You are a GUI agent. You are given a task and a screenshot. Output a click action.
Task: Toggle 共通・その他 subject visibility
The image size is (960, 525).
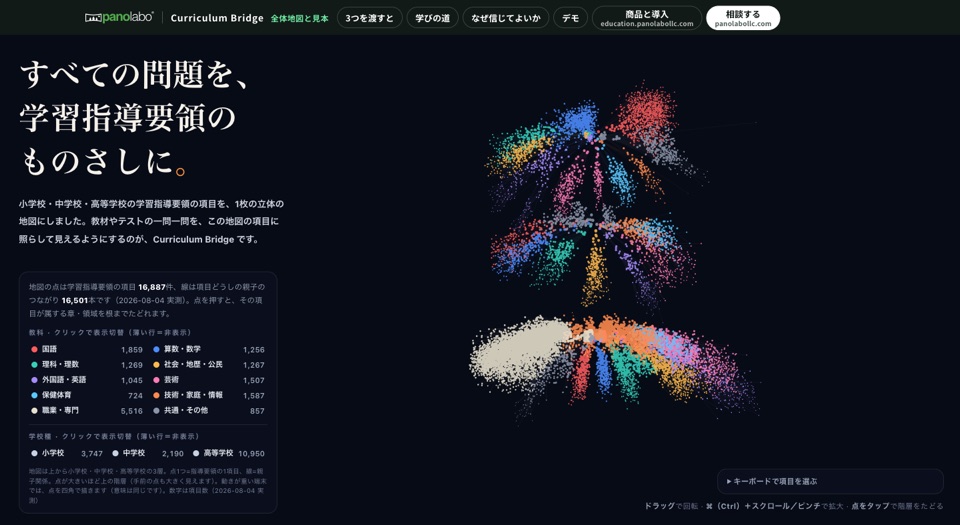tap(209, 411)
